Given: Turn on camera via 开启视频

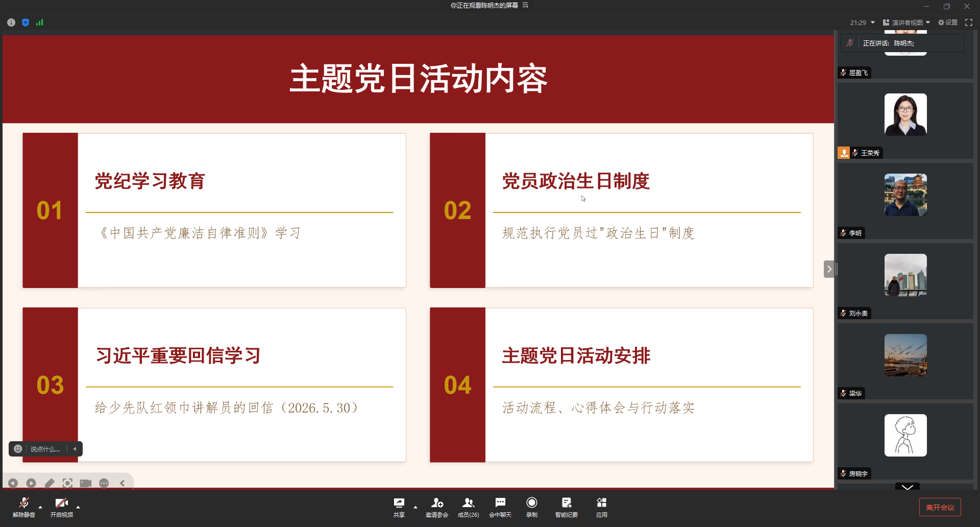Looking at the screenshot, I should pos(61,507).
